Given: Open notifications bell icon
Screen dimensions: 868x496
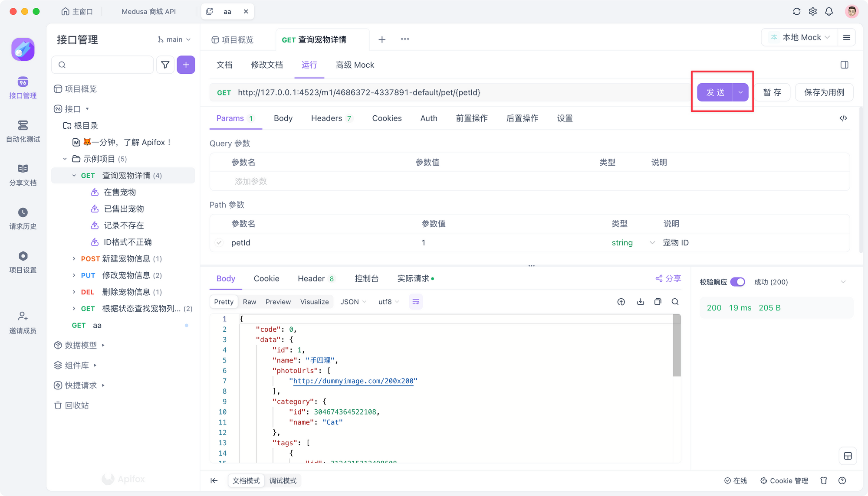Looking at the screenshot, I should [829, 12].
